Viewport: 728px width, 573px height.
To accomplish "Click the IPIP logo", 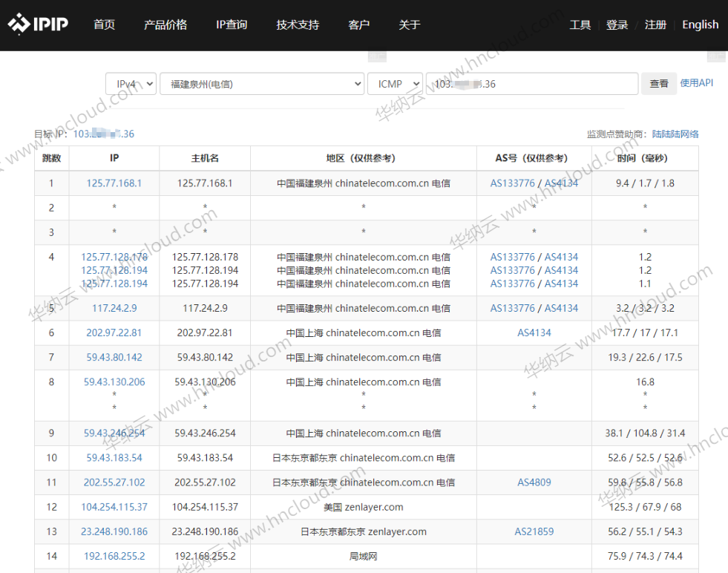I will pyautogui.click(x=38, y=24).
